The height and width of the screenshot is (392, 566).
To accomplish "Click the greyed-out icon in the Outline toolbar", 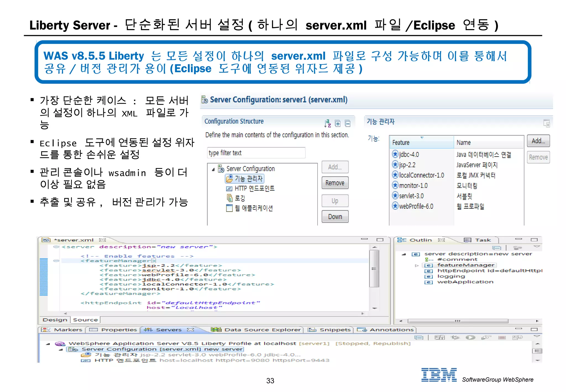I will [517, 248].
